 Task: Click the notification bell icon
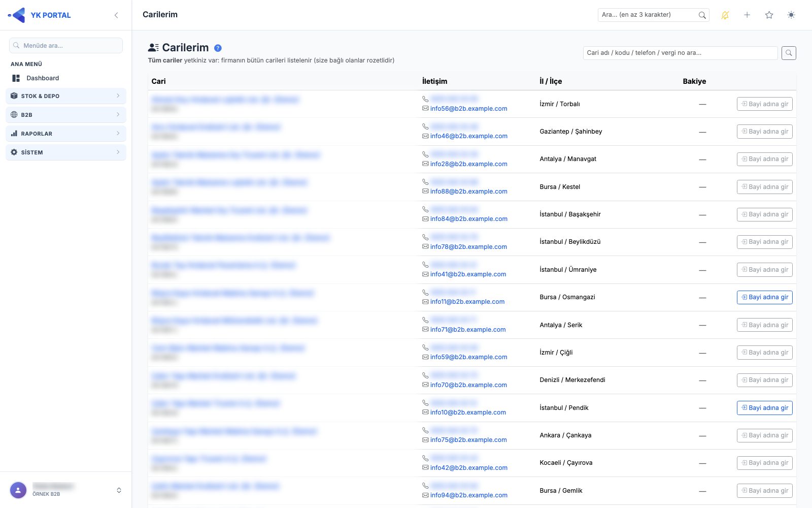tap(725, 15)
